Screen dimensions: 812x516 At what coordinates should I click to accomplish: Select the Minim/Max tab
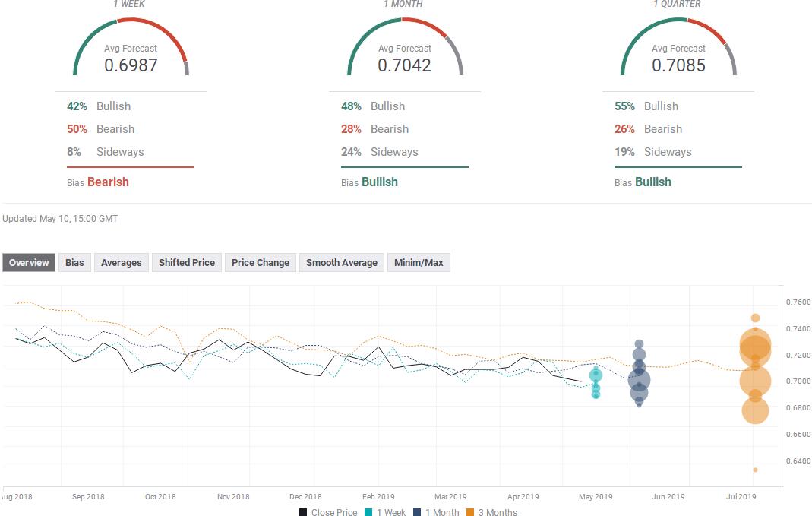[x=419, y=263]
